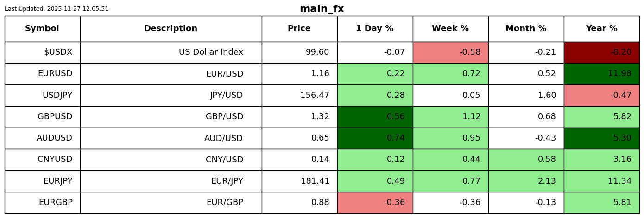Image resolution: width=644 pixels, height=218 pixels.
Task: Select the EUR/JPY description cell
Action: click(x=170, y=181)
